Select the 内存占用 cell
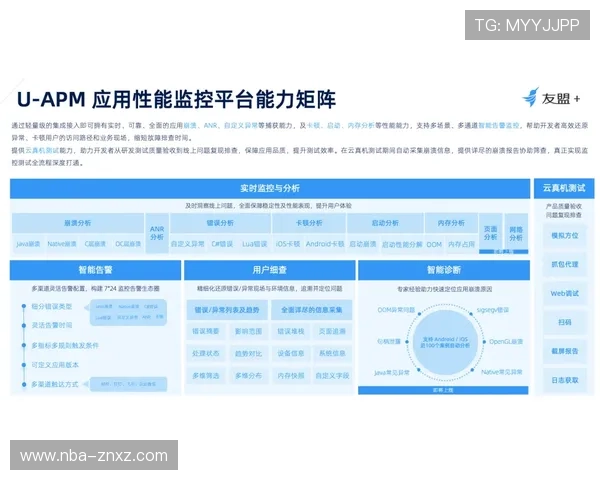Viewport: 600px width, 480px height. [461, 244]
